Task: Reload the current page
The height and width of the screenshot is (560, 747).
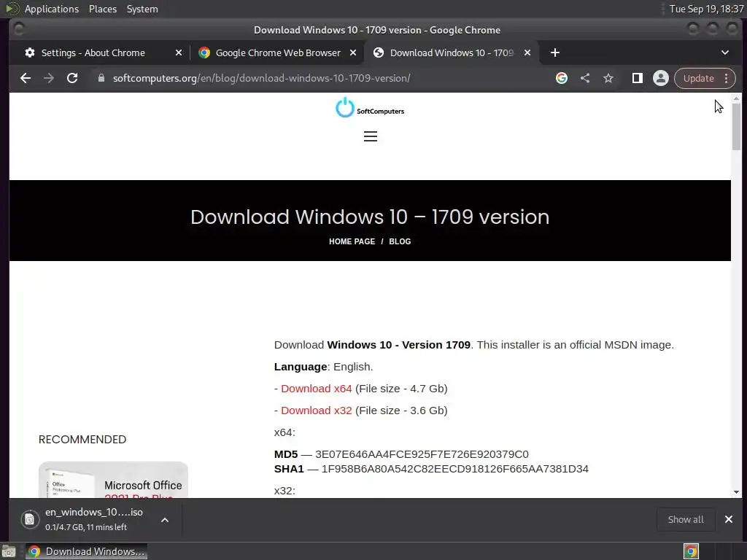Action: pyautogui.click(x=72, y=78)
